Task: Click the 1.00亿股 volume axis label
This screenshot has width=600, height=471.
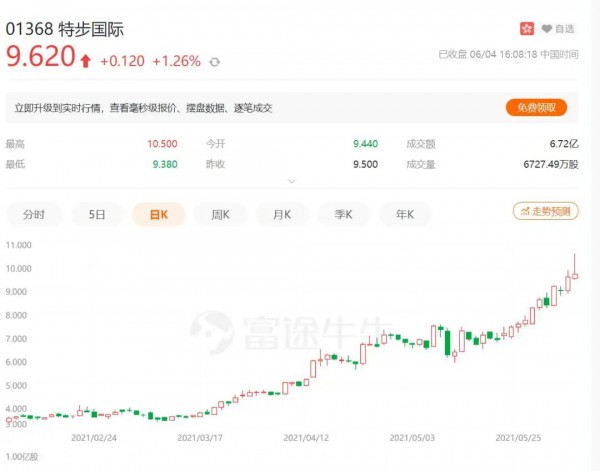Action: (x=22, y=456)
